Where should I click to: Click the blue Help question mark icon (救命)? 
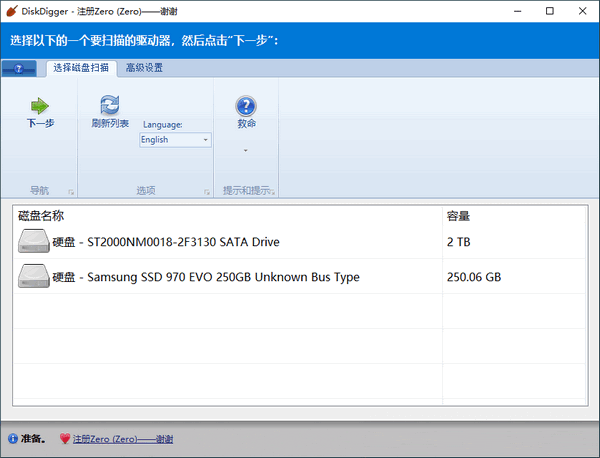(246, 106)
